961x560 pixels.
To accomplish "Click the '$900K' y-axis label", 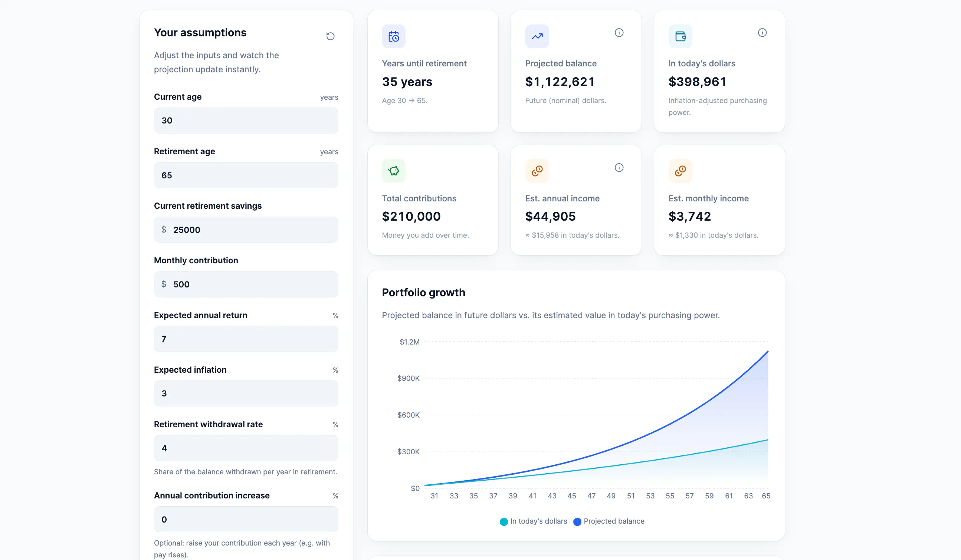I will coord(408,379).
